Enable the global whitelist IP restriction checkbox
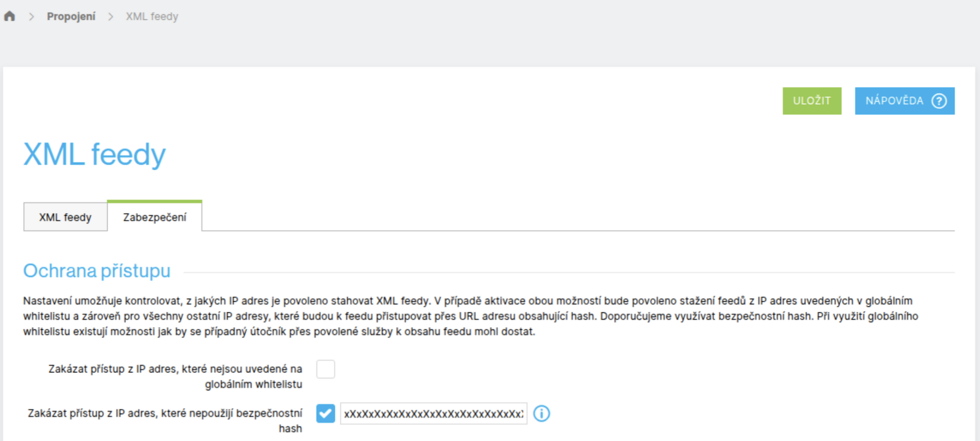Viewport: 980px width, 441px height. pos(325,369)
